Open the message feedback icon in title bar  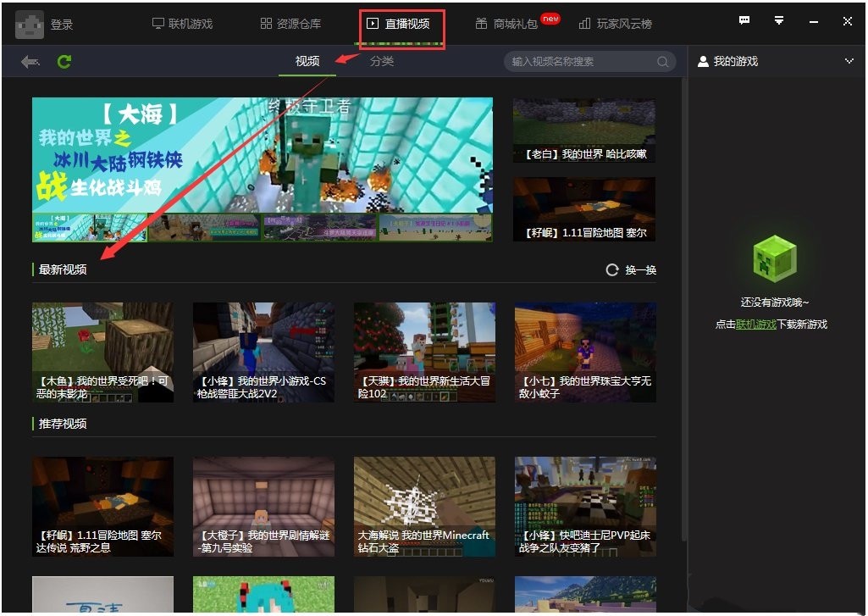[744, 19]
